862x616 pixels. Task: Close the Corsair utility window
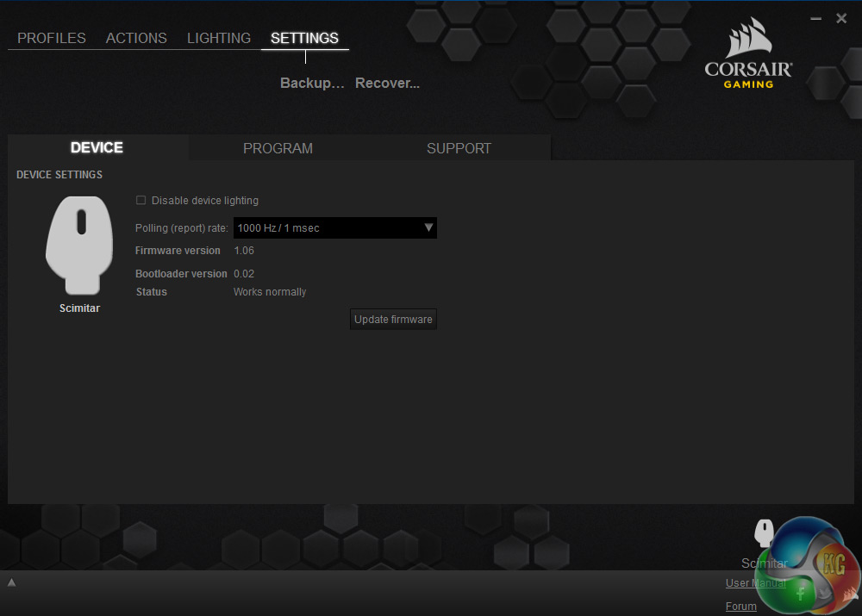coord(841,19)
